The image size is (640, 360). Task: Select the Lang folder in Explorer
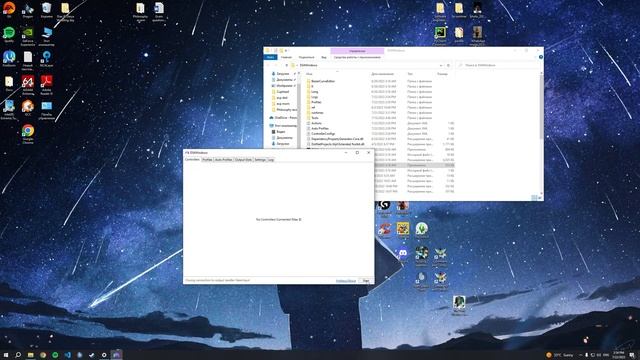coord(314,92)
